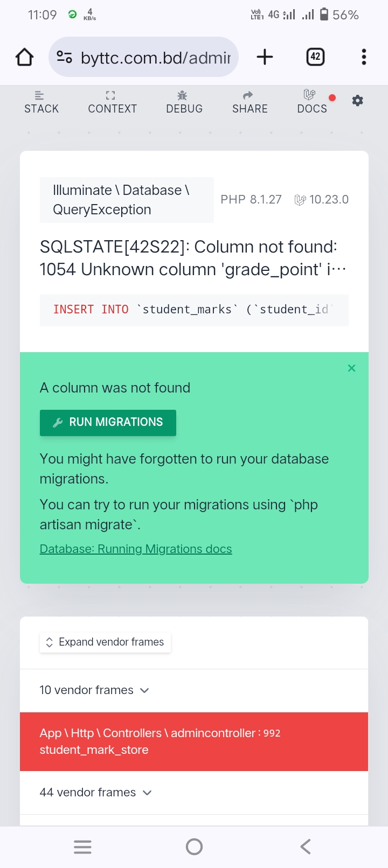The image size is (388, 868).
Task: Expand the 10 vendor frames group
Action: click(x=94, y=690)
